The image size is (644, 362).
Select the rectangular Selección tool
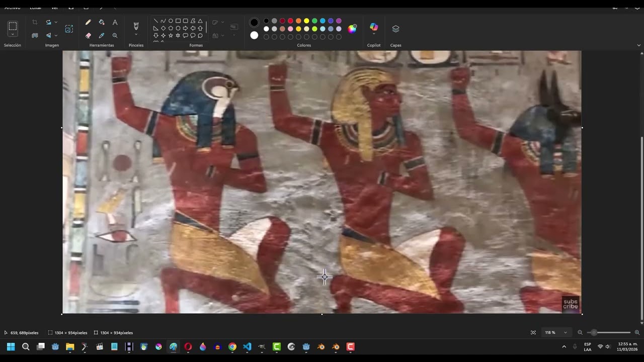[x=13, y=26]
